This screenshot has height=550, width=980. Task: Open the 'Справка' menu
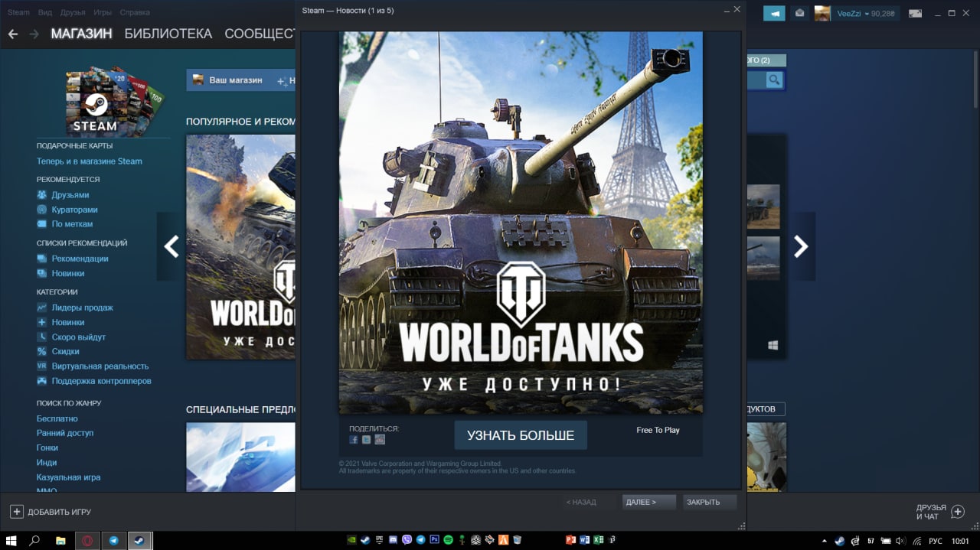pyautogui.click(x=135, y=12)
